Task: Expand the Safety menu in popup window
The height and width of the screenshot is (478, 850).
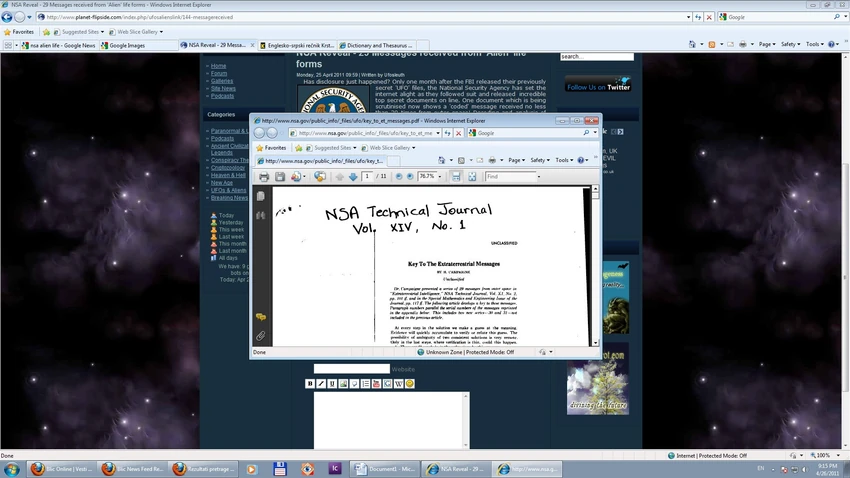Action: pos(540,160)
